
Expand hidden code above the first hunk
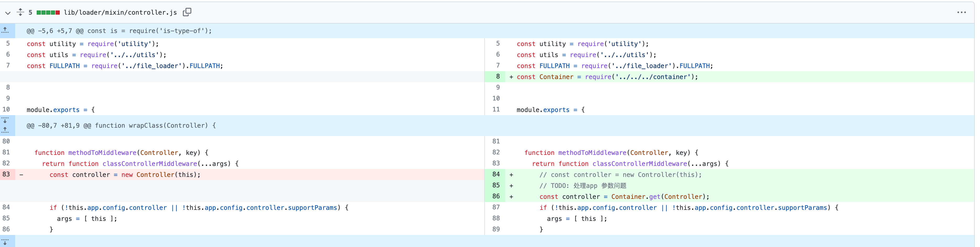click(x=5, y=30)
